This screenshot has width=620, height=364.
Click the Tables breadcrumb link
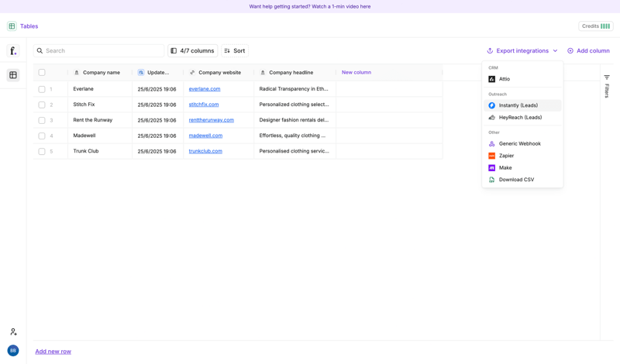(x=29, y=26)
